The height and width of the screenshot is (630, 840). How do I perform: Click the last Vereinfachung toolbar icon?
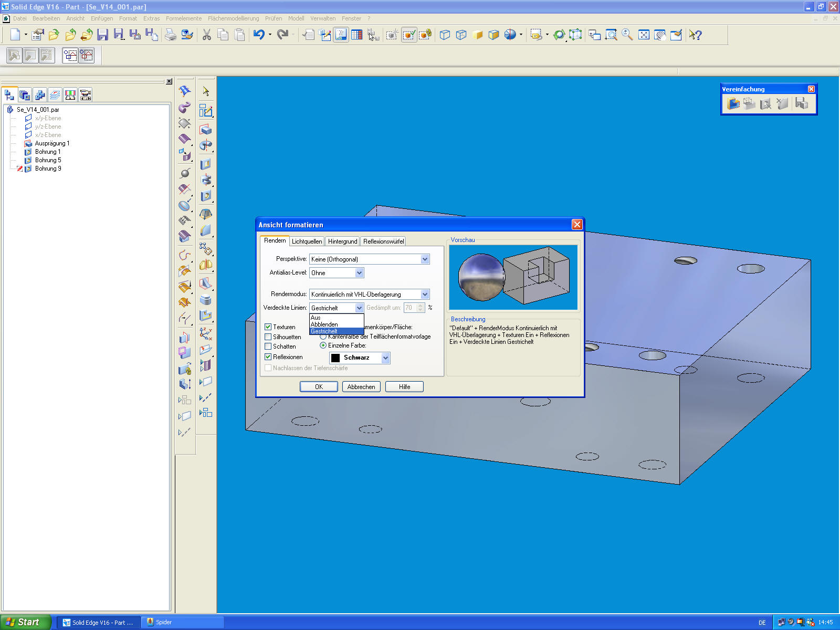tap(801, 103)
